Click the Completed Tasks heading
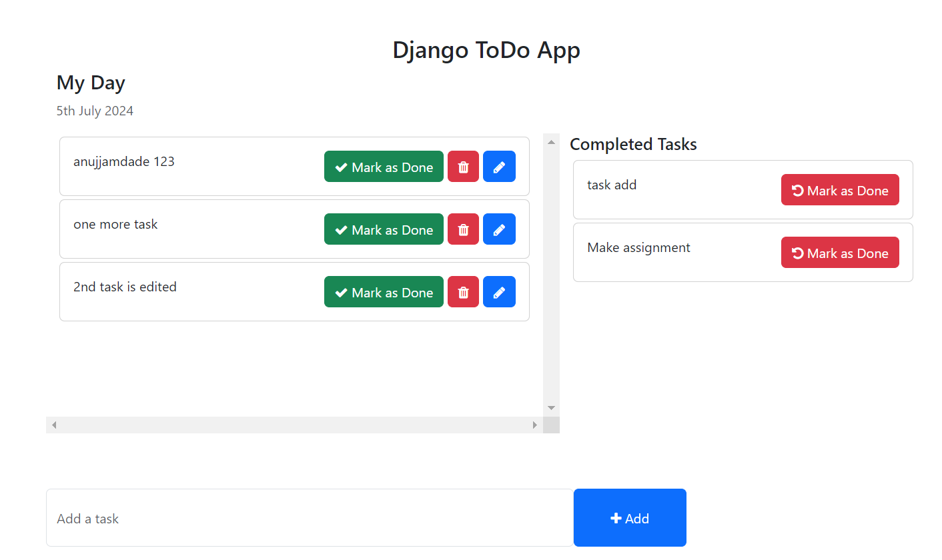 [x=632, y=144]
